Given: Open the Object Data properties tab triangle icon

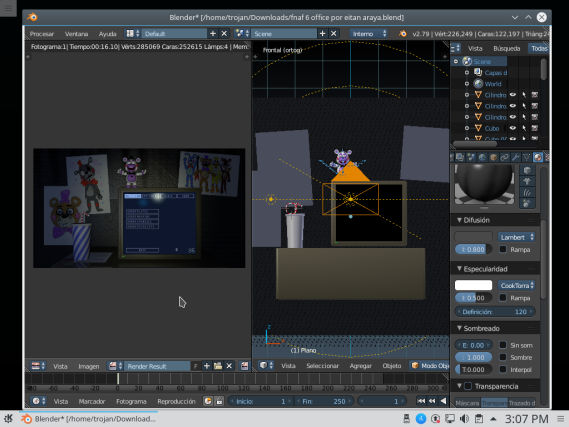Looking at the screenshot, I should [x=527, y=157].
